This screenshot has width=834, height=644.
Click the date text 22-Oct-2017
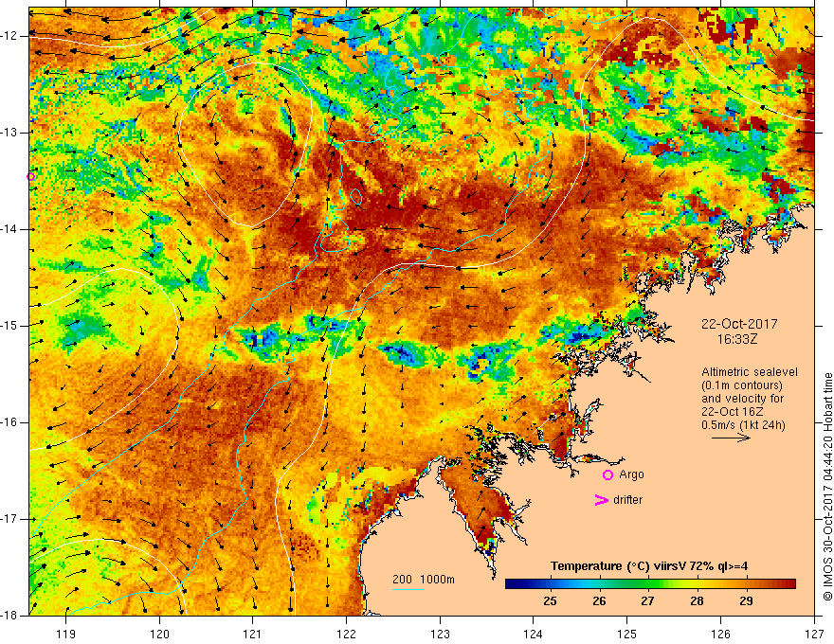click(739, 324)
